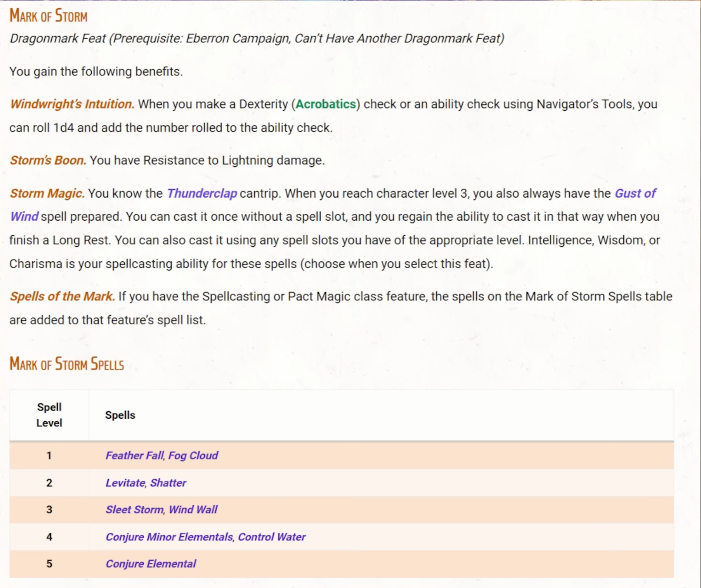The width and height of the screenshot is (701, 588).
Task: Click the Spell Level column header
Action: 49,415
